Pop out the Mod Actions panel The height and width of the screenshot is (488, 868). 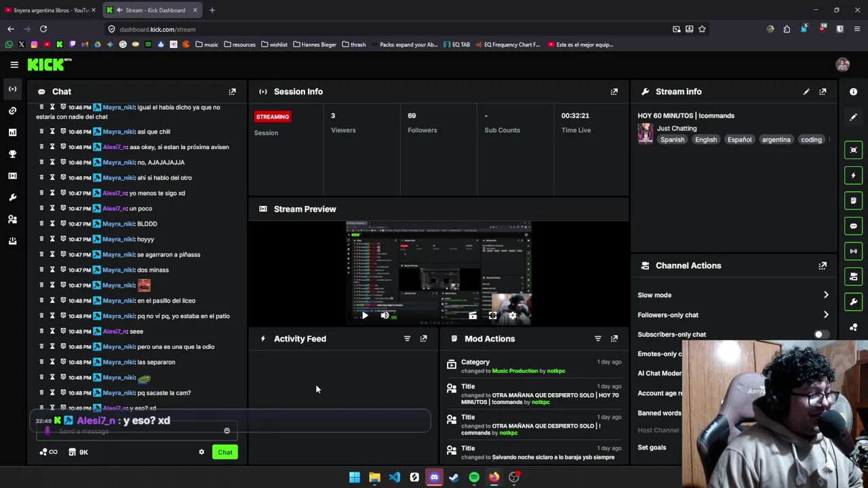coord(614,338)
